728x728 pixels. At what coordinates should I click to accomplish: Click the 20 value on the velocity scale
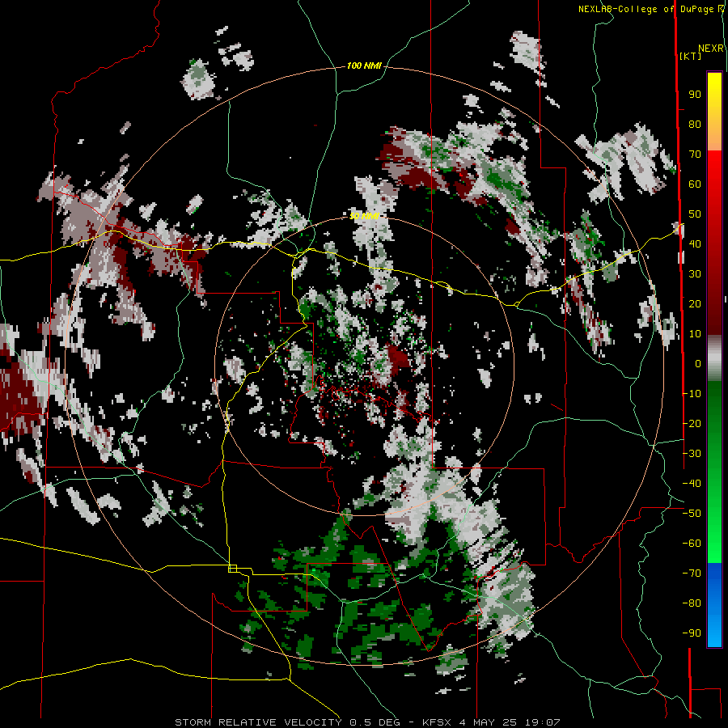click(x=695, y=303)
